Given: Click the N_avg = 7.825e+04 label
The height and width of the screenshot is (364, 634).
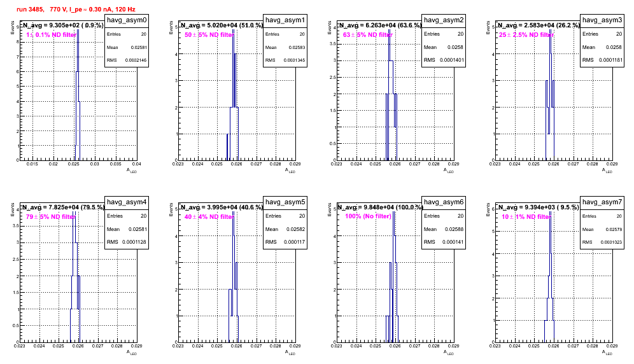Looking at the screenshot, I should 63,207.
